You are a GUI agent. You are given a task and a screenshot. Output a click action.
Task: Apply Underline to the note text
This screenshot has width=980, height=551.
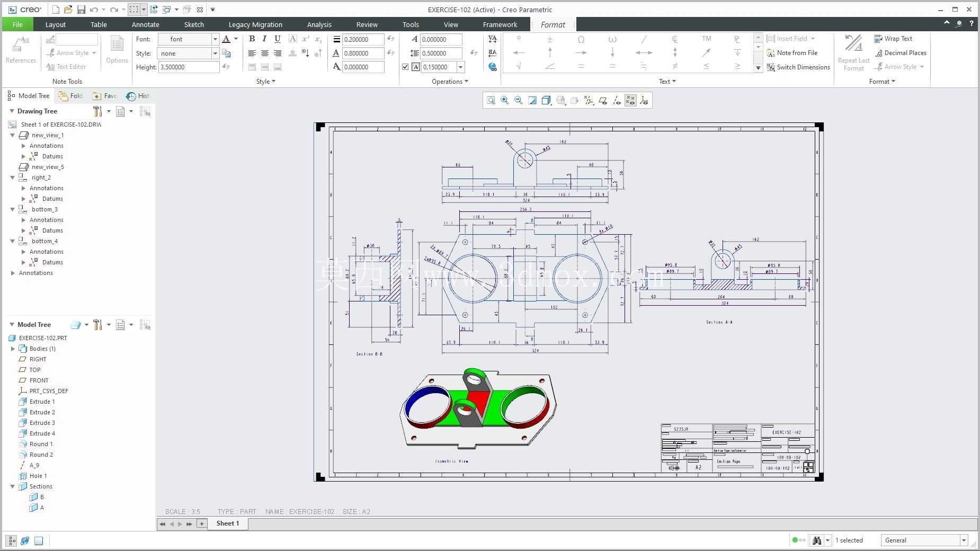277,39
